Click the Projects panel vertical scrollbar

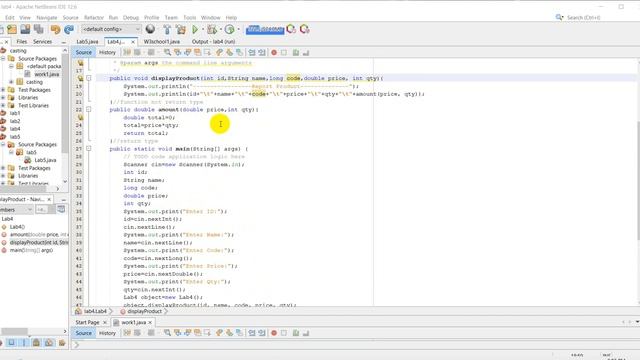[65, 116]
